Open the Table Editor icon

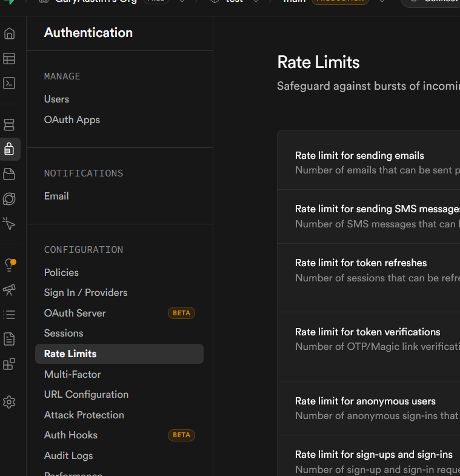point(9,59)
